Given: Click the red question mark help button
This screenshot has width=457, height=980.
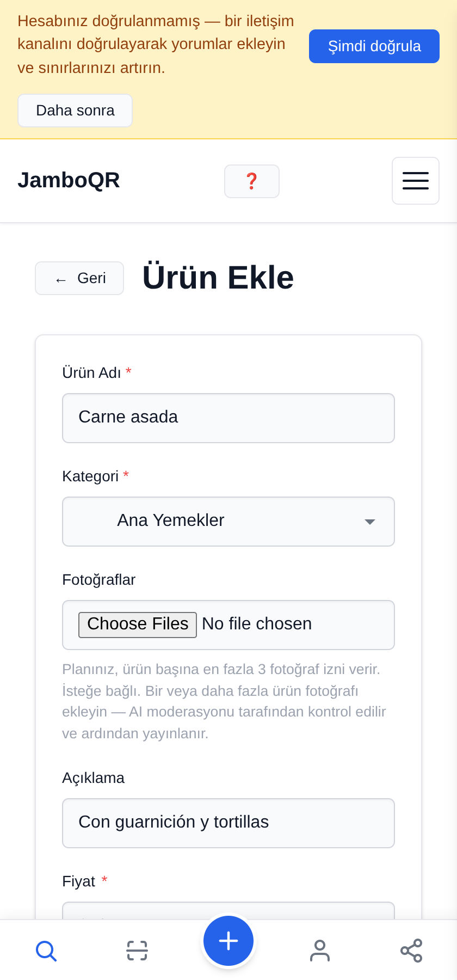Looking at the screenshot, I should point(252,181).
